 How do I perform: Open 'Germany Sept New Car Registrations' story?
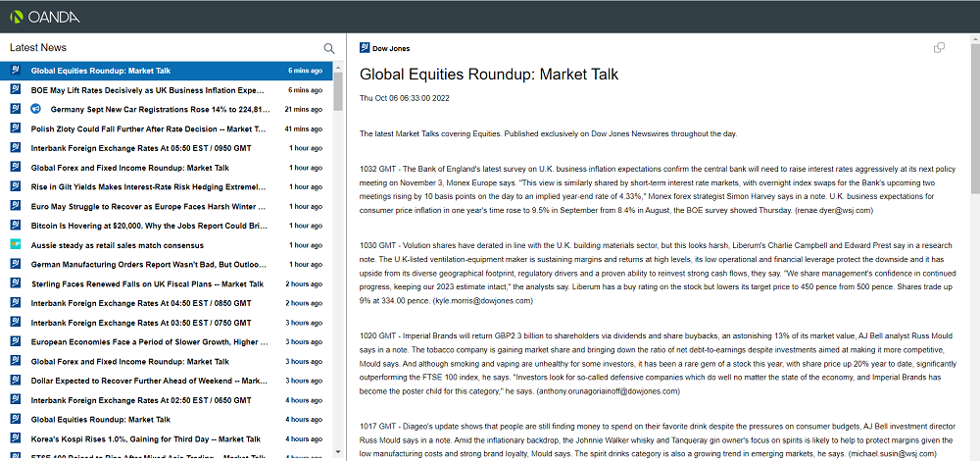(x=167, y=110)
